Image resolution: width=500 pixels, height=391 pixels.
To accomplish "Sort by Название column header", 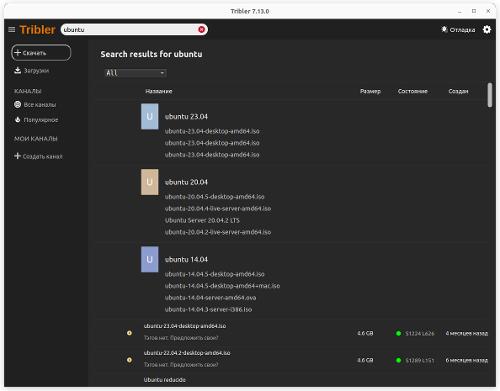I will point(159,91).
